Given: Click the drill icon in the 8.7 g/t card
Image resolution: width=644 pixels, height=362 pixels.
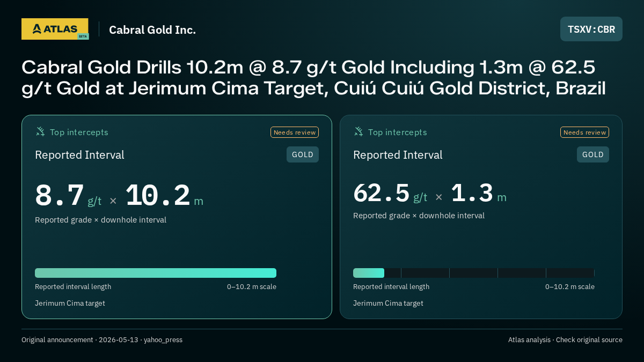Looking at the screenshot, I should click(40, 132).
